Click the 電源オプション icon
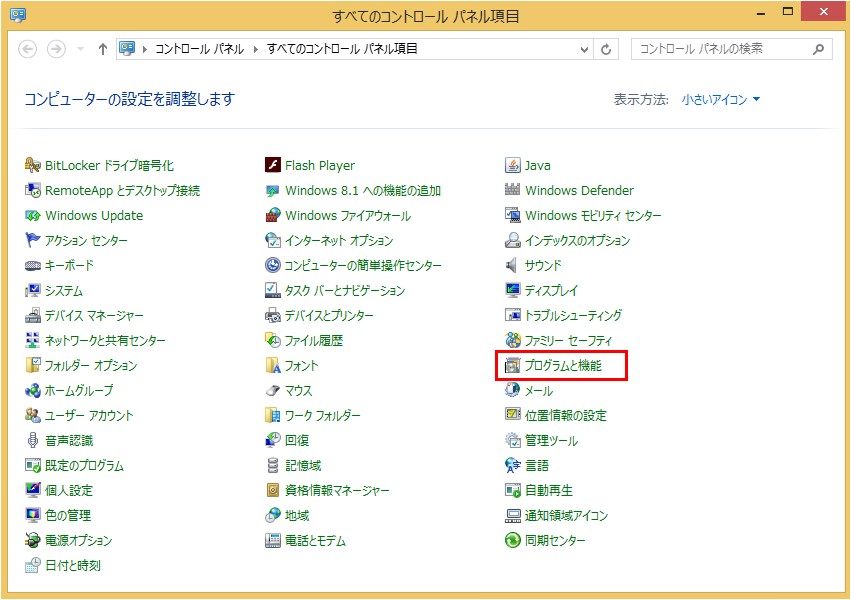851x600 pixels. [x=33, y=540]
